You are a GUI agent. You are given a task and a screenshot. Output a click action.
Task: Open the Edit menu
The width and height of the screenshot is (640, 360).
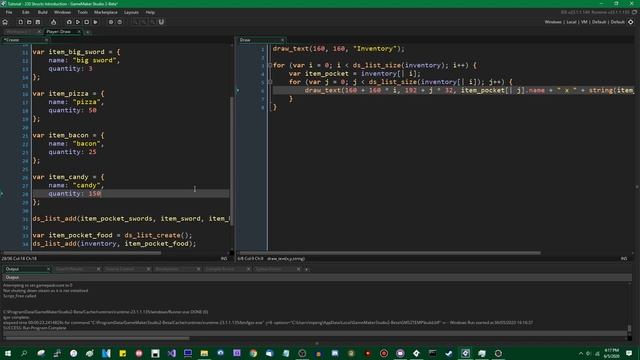coord(26,12)
